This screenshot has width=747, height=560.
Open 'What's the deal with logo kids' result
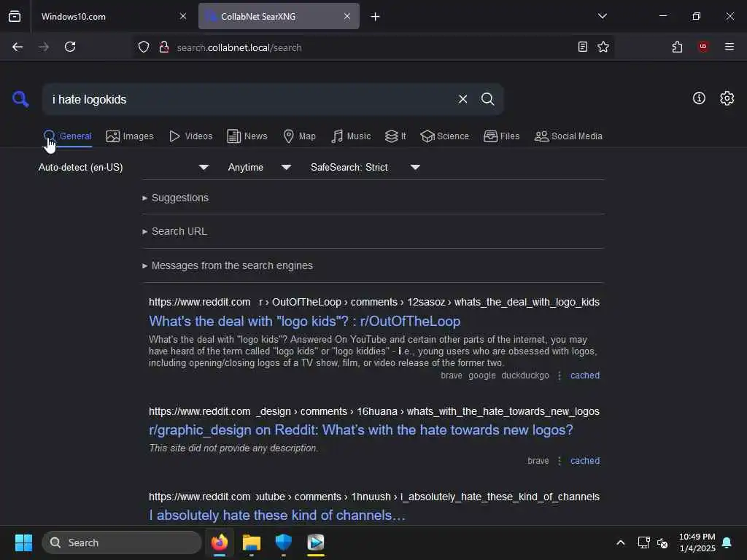point(304,322)
